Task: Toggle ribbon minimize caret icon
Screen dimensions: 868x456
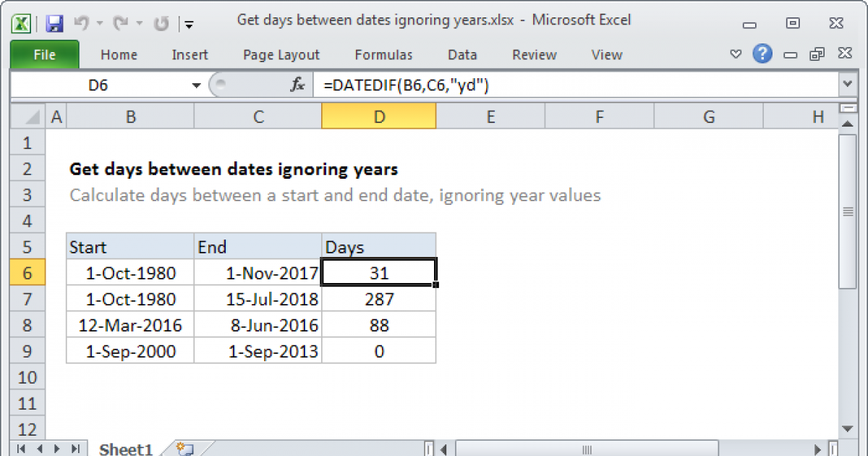Action: [x=736, y=54]
